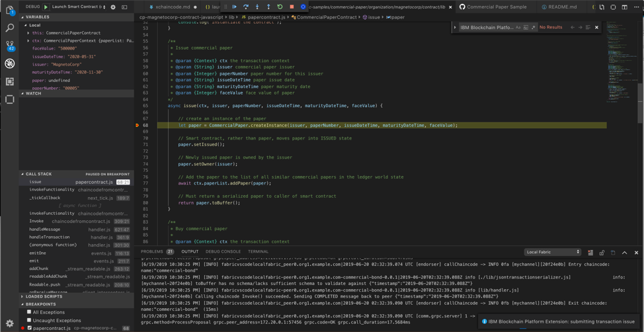This screenshot has width=644, height=332.
Task: Open the Manage gear at bottom of activity bar
Action: [x=9, y=323]
